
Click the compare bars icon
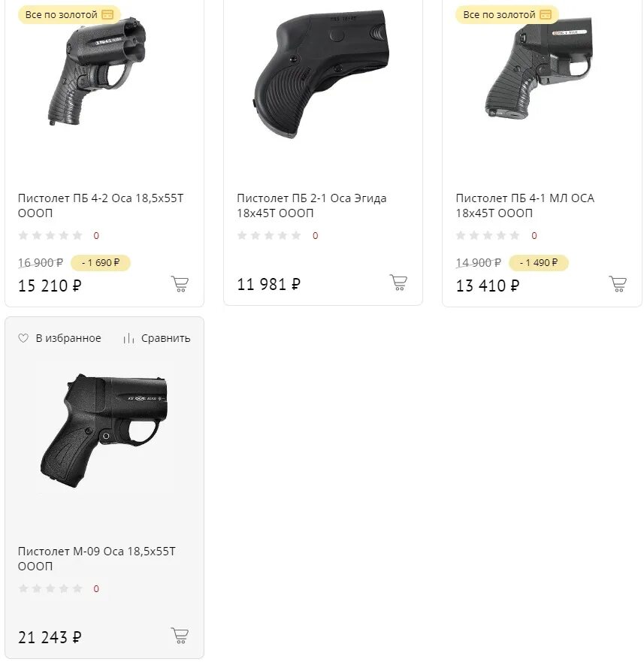coord(129,338)
